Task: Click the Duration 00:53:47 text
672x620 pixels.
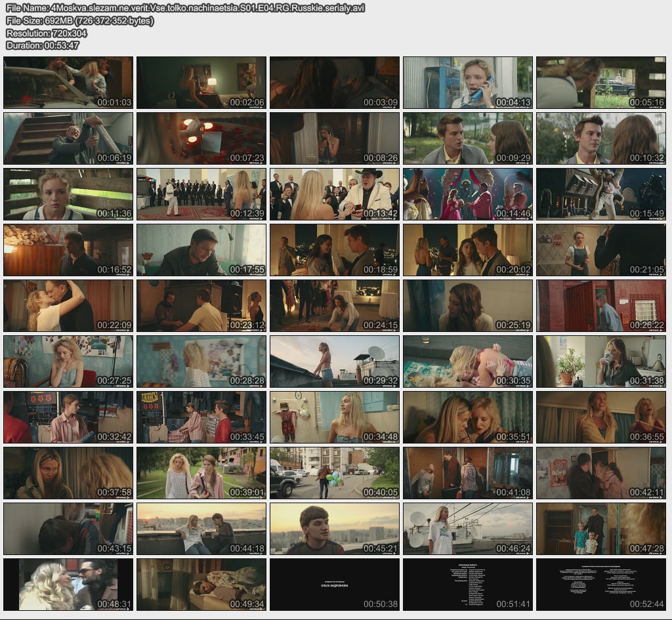Action: (43, 45)
